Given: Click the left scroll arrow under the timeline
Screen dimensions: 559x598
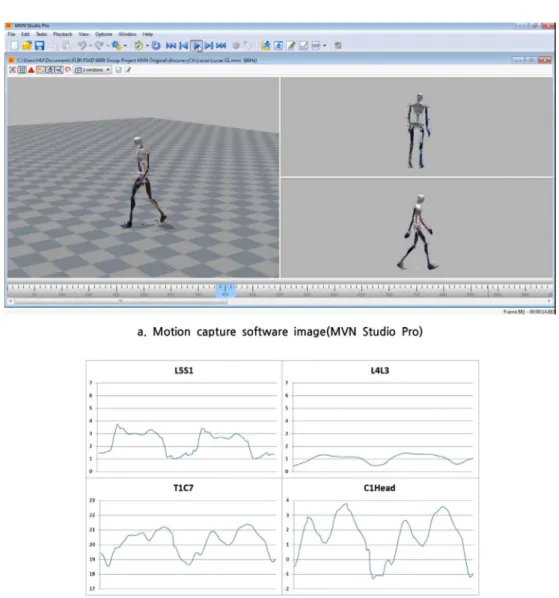Looking at the screenshot, I should pyautogui.click(x=10, y=302).
